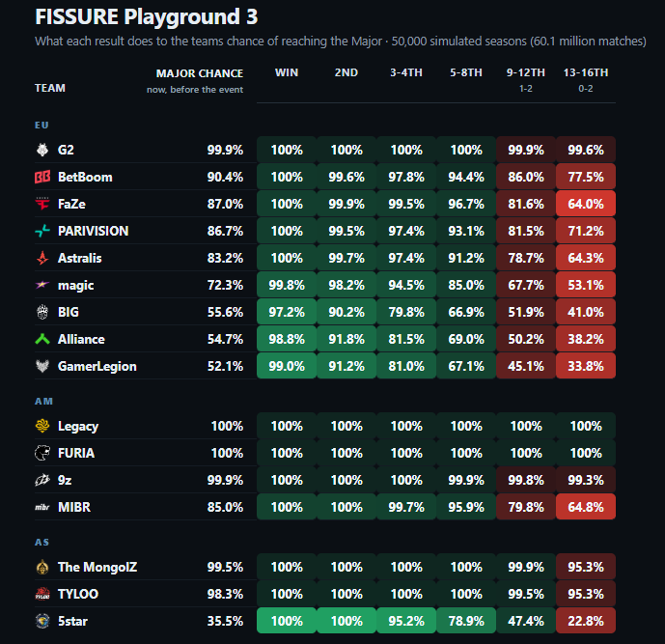Click the AM region label

(x=43, y=402)
